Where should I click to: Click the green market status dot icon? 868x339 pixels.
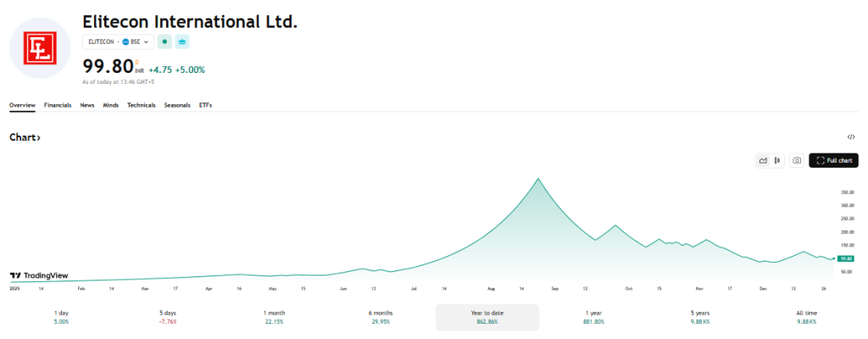[x=164, y=42]
